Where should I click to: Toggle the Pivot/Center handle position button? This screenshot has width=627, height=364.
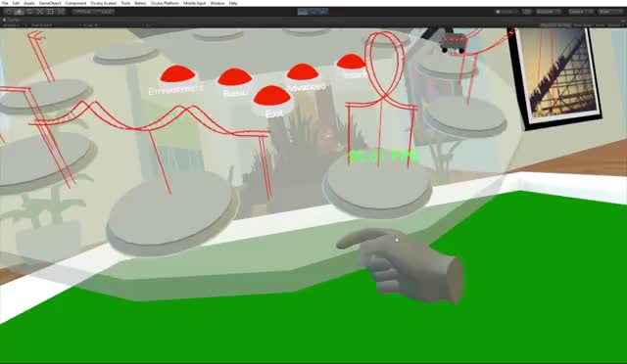(83, 12)
